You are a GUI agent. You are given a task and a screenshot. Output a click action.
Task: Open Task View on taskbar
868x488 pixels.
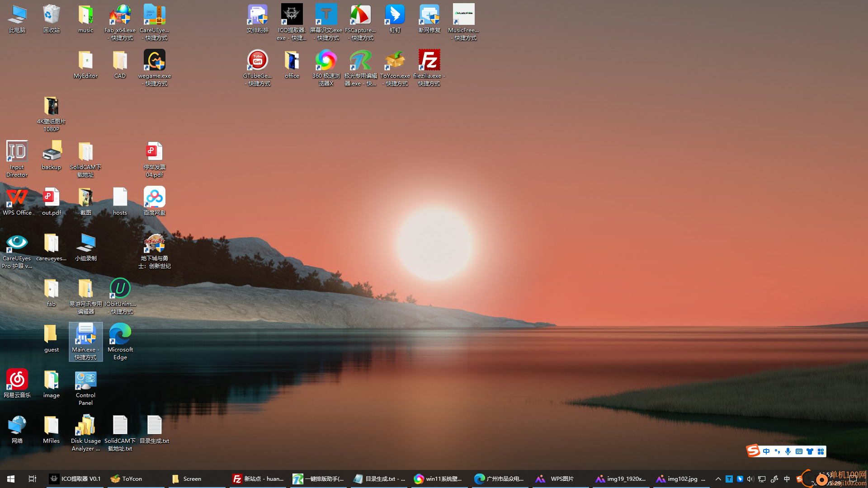coord(32,479)
